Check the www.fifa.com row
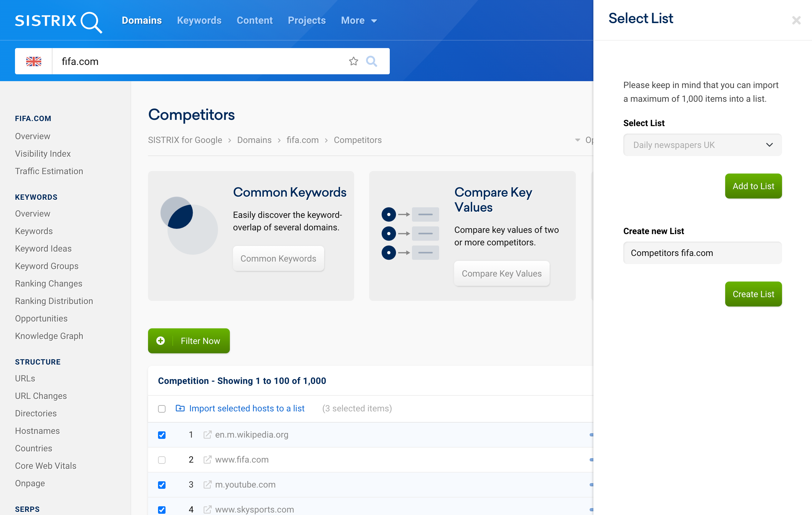The width and height of the screenshot is (812, 515). point(162,460)
